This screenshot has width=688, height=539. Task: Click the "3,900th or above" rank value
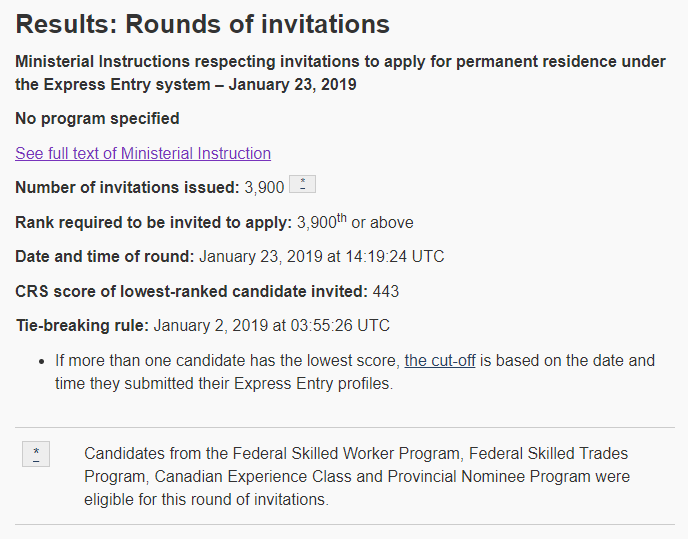point(355,222)
